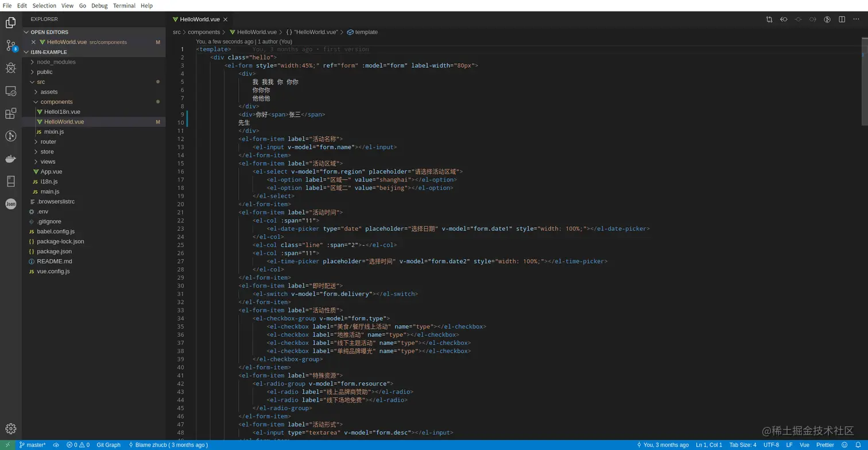
Task: Click the synchronize changes cloud icon
Action: point(56,445)
